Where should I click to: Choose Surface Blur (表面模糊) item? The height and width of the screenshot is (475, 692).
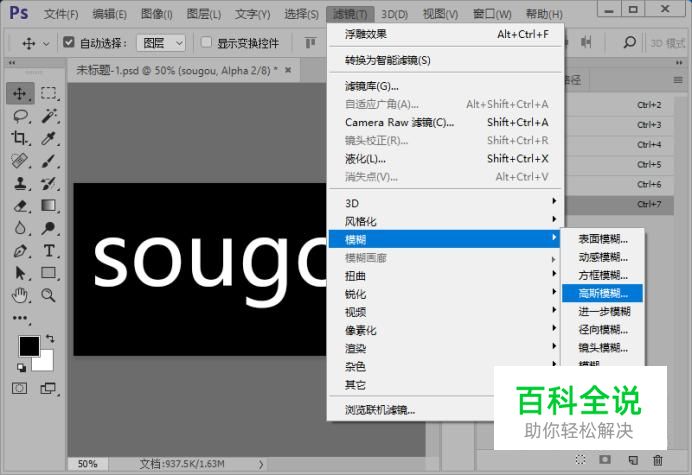coord(602,239)
